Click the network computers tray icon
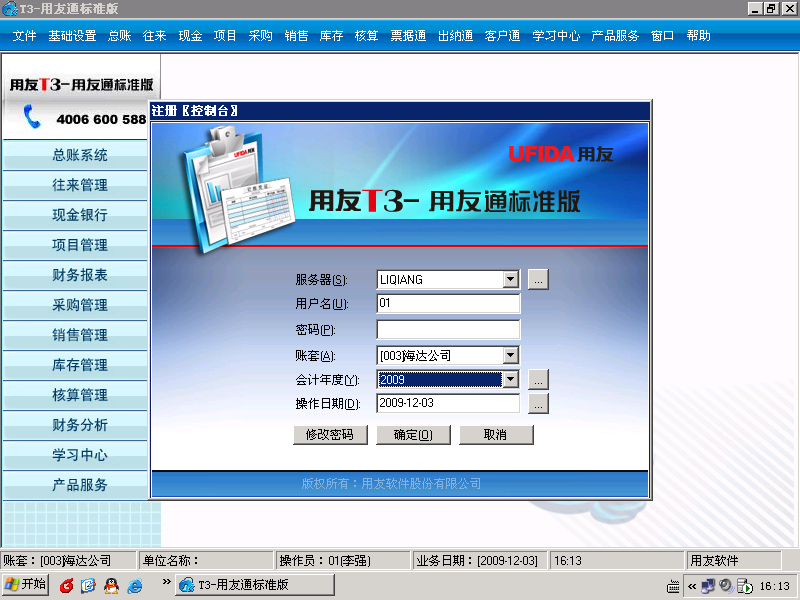This screenshot has height=600, width=800. point(708,586)
